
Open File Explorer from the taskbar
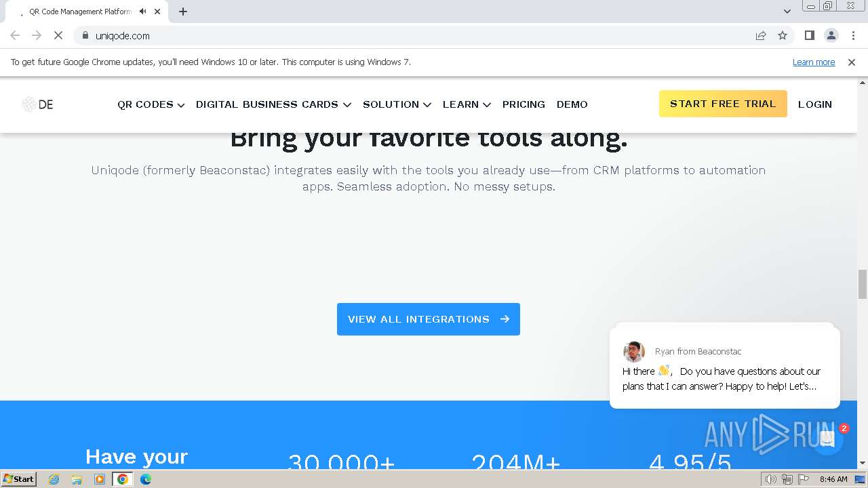coord(77,479)
